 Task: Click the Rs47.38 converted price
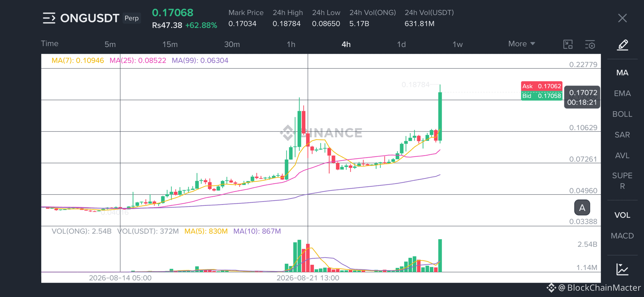[167, 25]
